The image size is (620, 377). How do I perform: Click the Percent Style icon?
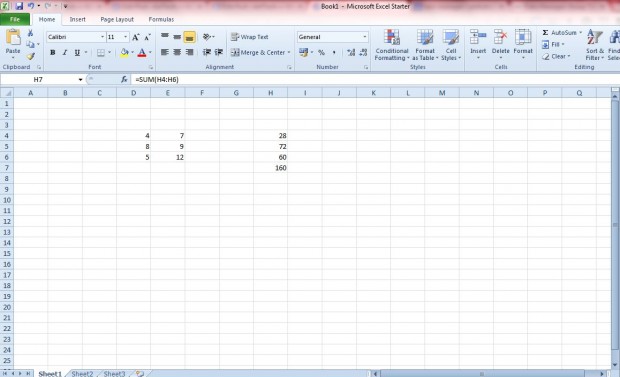point(321,53)
